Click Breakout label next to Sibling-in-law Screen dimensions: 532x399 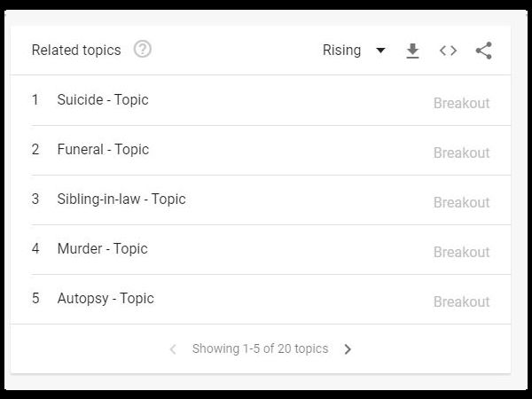461,202
